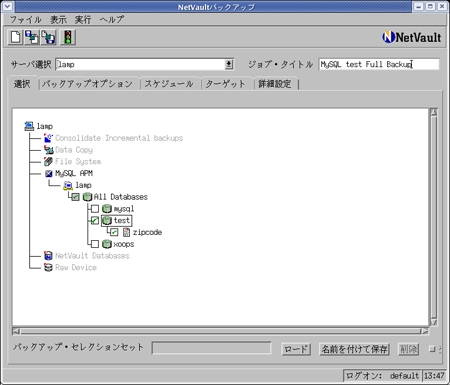Viewport: 450px width, 385px height.
Task: Click the traffic light toolbar icon
Action: point(68,37)
